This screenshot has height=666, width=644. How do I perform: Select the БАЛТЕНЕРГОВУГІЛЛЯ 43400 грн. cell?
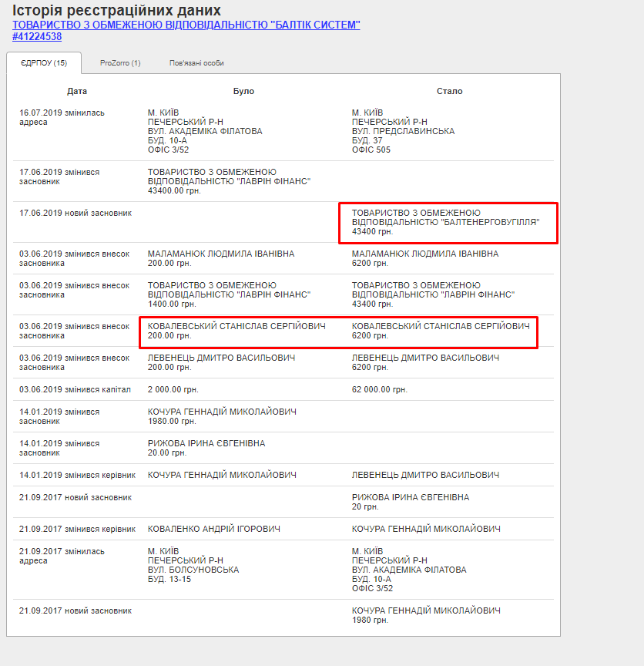446,222
